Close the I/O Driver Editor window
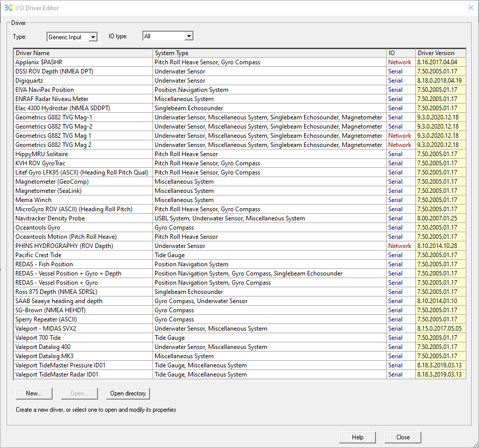479x448 pixels. click(x=470, y=8)
